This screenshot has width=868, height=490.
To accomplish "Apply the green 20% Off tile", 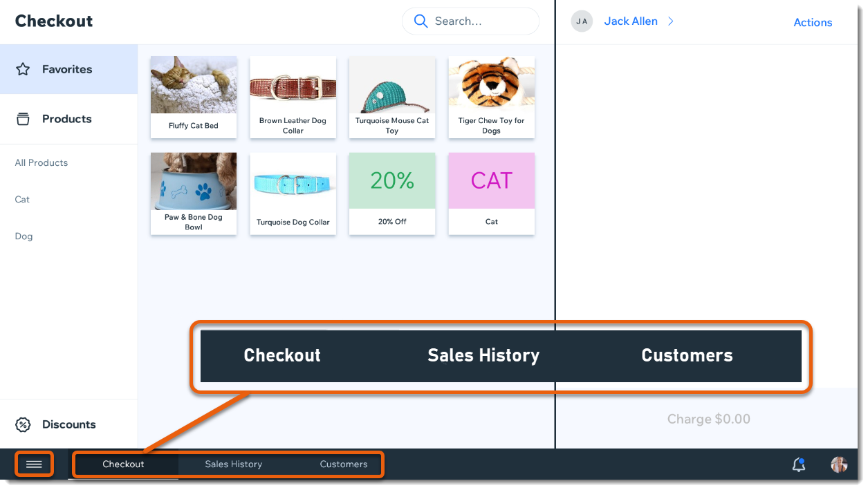I will [x=392, y=194].
